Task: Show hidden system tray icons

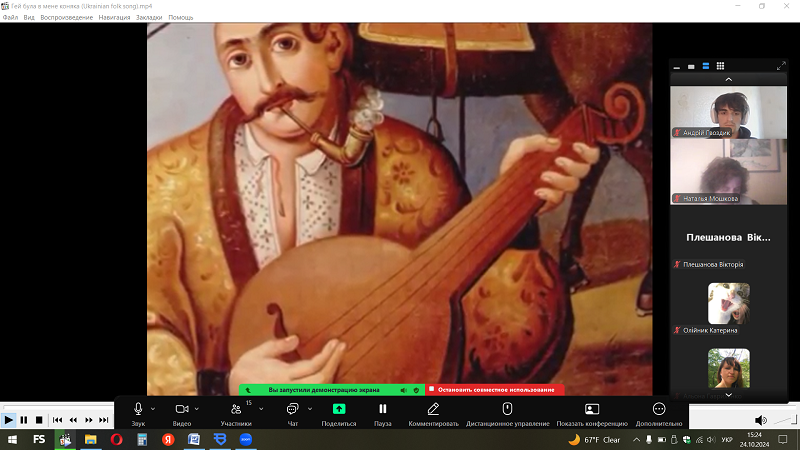Action: [x=636, y=440]
